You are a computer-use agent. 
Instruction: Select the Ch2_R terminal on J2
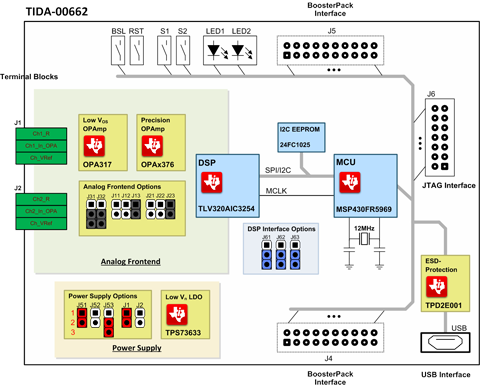[x=41, y=199]
